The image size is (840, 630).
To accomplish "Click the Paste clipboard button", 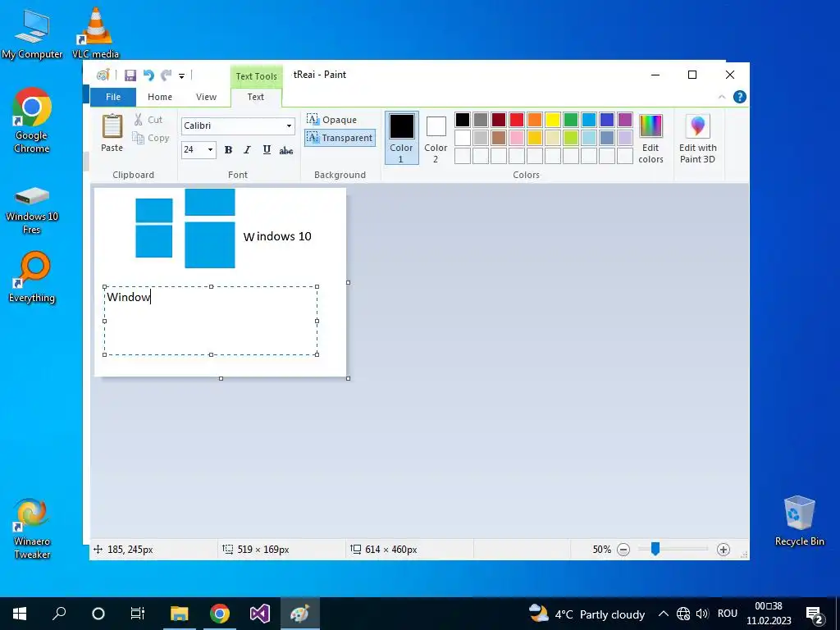I will point(112,133).
